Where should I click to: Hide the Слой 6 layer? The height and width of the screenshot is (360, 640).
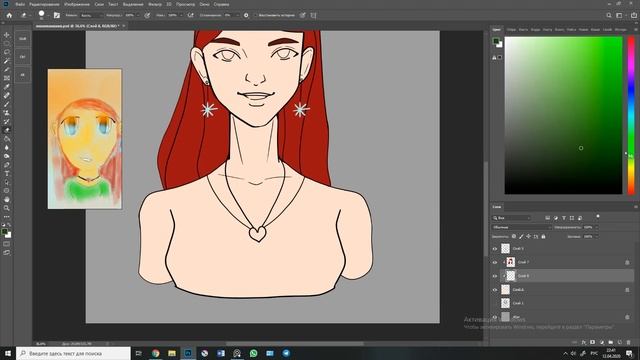[x=495, y=290]
